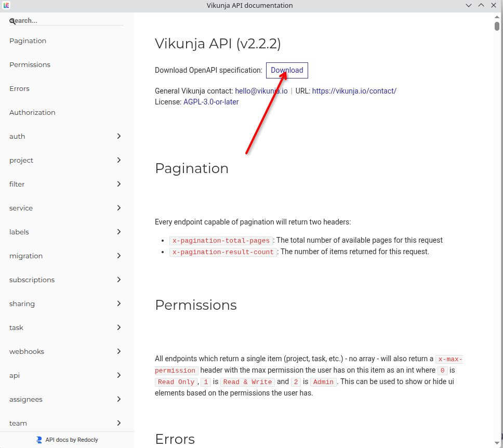503x448 pixels.
Task: Click the x-pagination-result-count code text
Action: 223,252
